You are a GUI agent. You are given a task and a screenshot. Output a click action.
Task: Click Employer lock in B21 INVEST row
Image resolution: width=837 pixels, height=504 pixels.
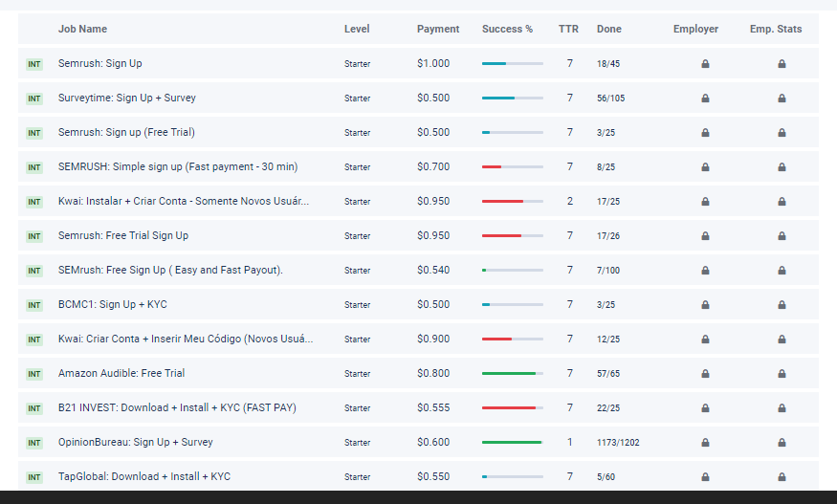point(705,408)
